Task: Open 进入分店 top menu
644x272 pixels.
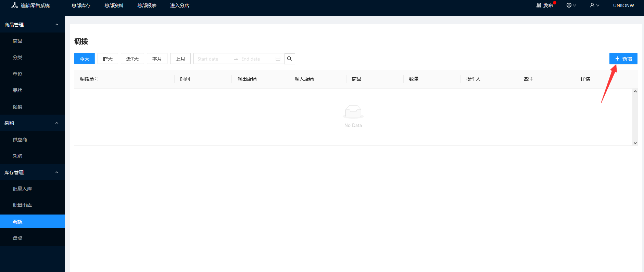Action: [x=180, y=5]
